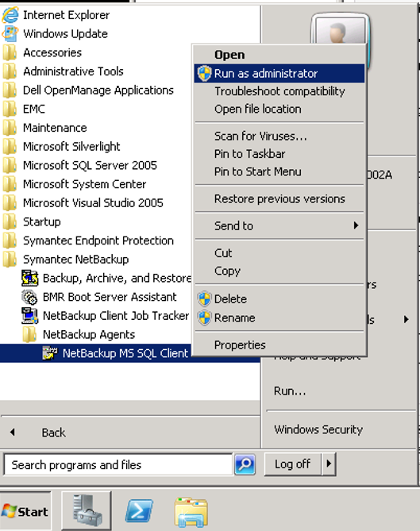Viewport: 420px width, 531px height.
Task: Open Server Manager from the taskbar
Action: pos(87,510)
